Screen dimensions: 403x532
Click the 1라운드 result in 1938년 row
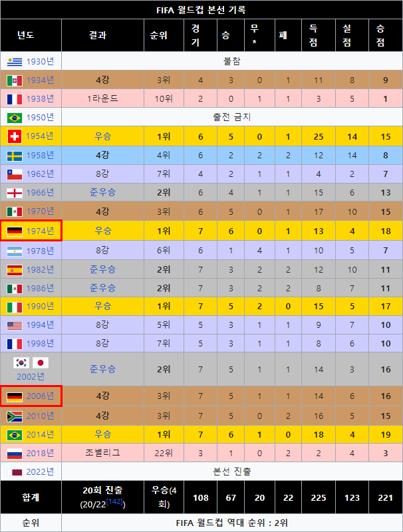coord(103,98)
